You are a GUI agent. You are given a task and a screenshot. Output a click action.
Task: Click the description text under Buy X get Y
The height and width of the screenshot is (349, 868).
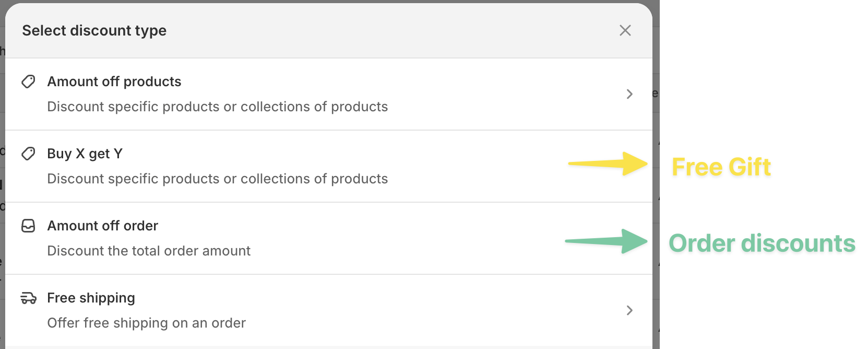click(x=217, y=179)
